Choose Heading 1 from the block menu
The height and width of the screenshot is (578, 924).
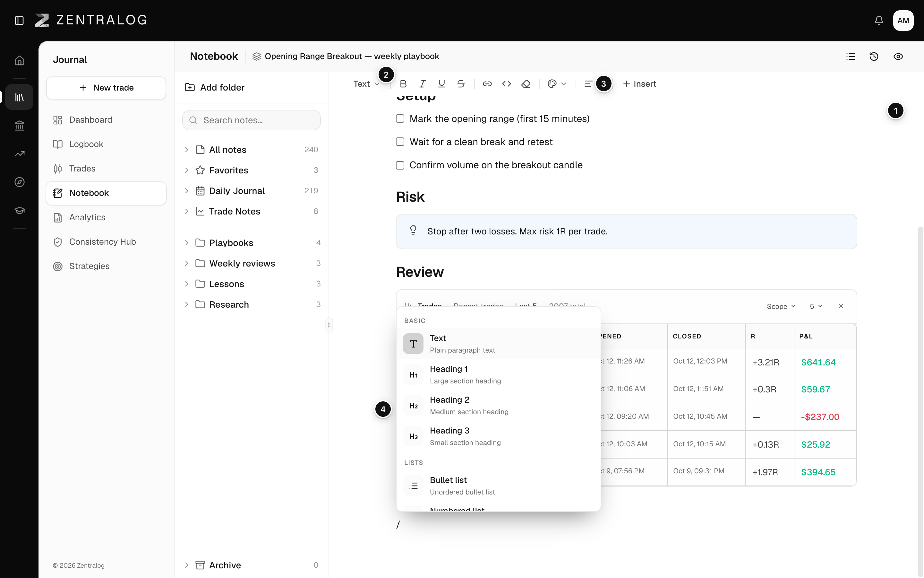pos(498,375)
